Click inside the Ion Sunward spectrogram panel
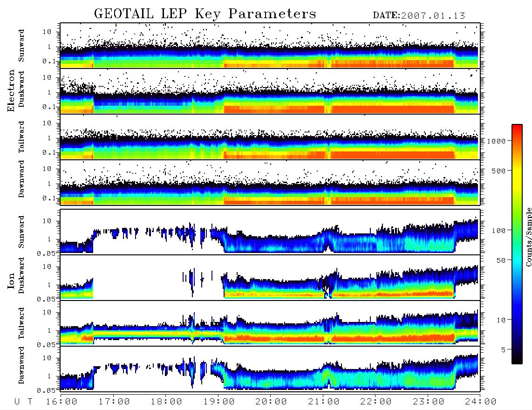This screenshot has width=532, height=410. [270, 232]
